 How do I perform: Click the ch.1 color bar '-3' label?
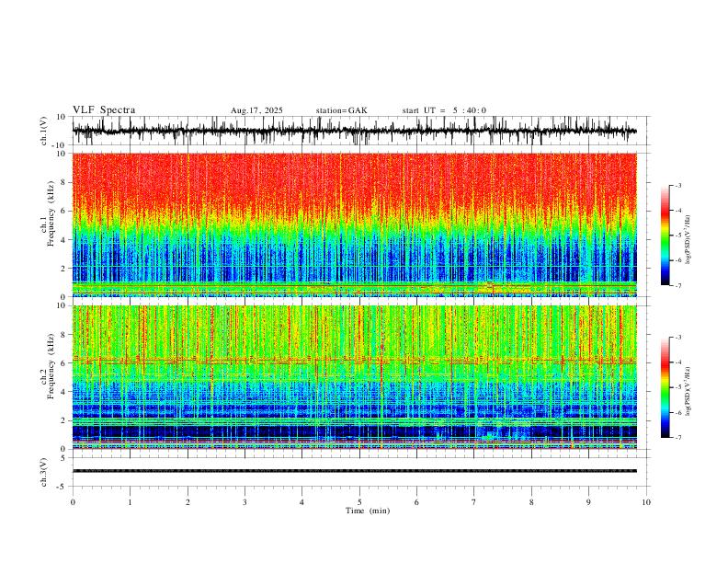[677, 185]
